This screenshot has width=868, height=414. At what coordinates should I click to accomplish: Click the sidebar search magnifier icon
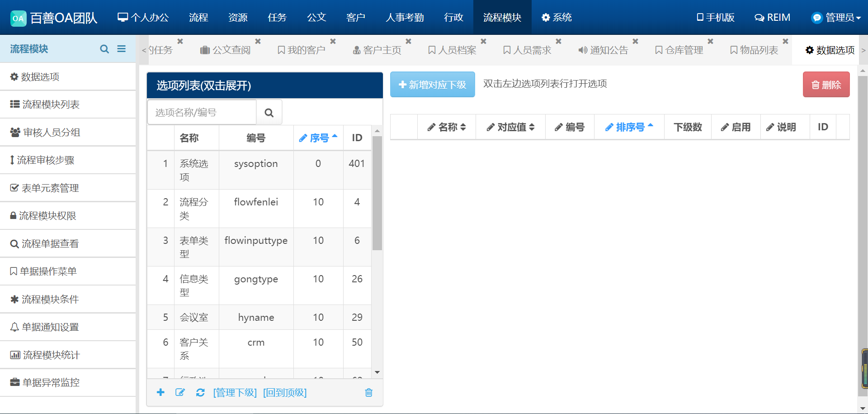pos(104,49)
